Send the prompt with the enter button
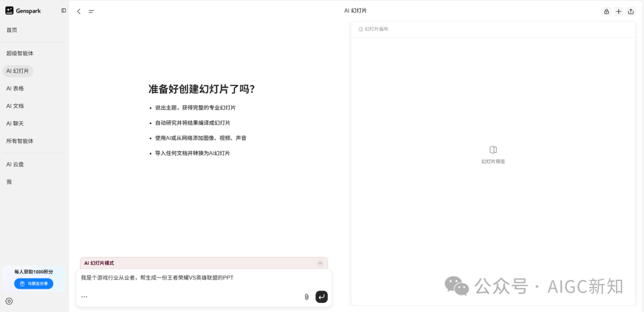 click(321, 296)
